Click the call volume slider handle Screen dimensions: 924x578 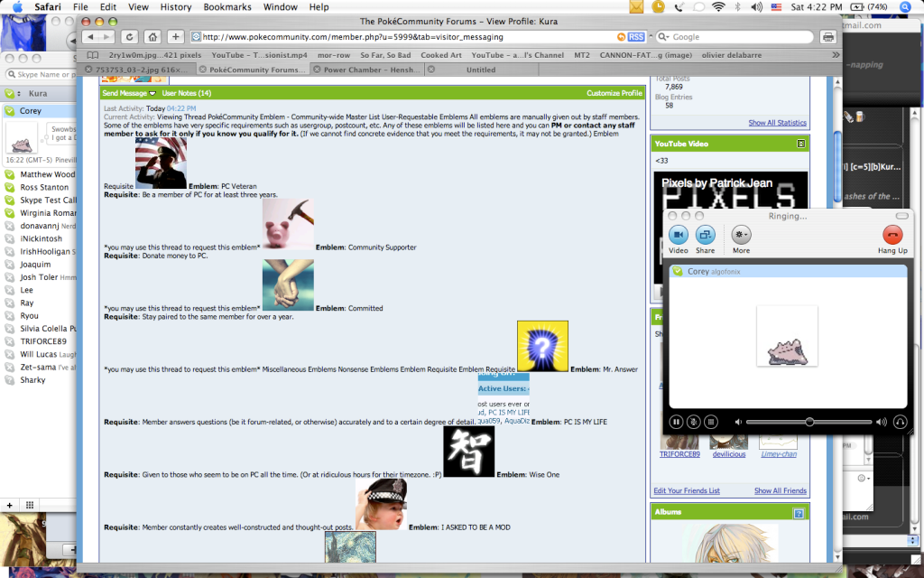[x=809, y=422]
